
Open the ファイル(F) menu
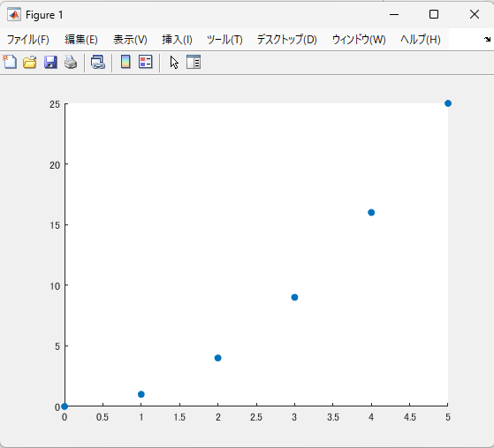coord(28,40)
